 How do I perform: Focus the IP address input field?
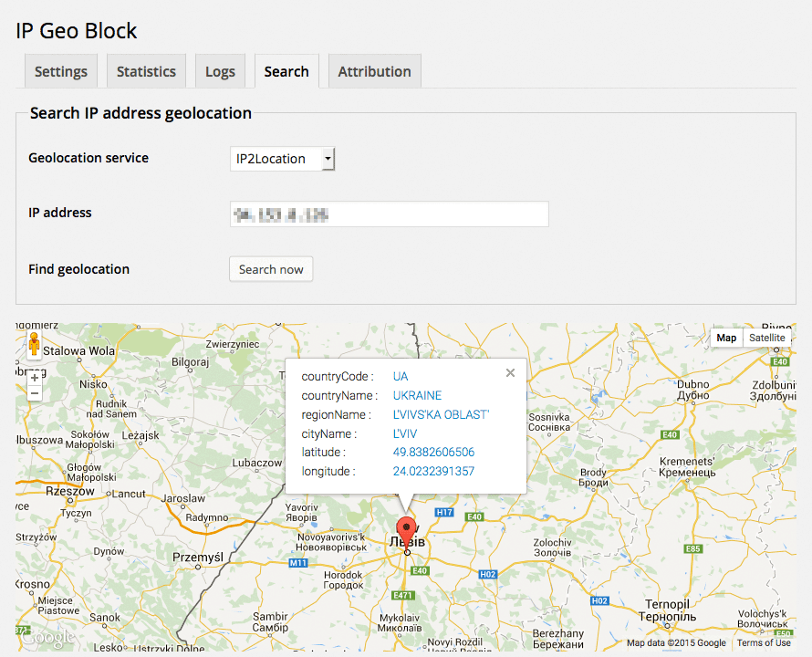point(389,214)
